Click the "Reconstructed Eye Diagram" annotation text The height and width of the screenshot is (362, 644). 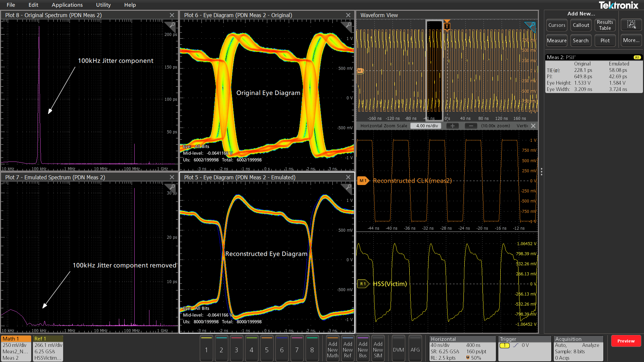(266, 254)
